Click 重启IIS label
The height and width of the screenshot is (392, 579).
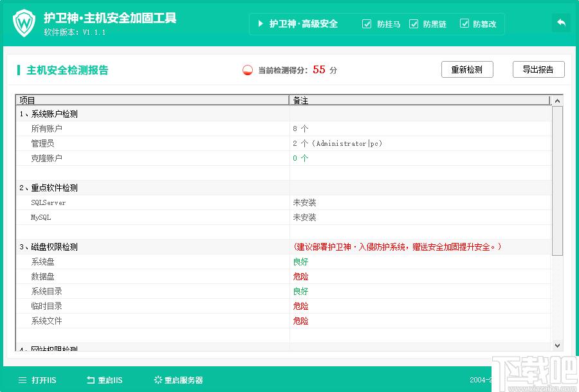click(110, 380)
